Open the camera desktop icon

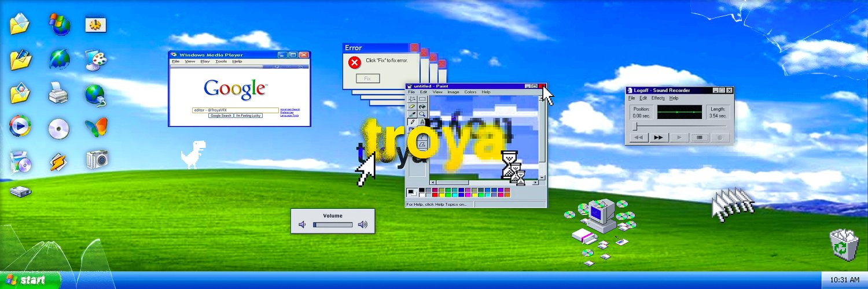[96, 160]
